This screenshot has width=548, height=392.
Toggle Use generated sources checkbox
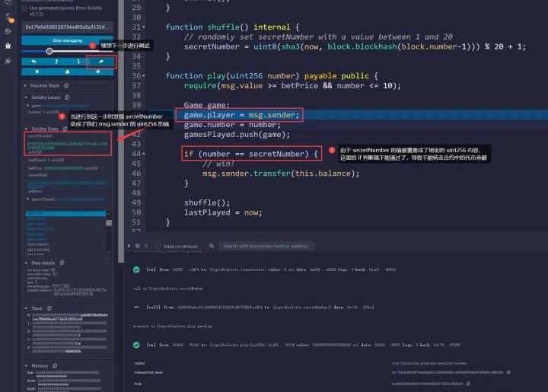(24, 8)
